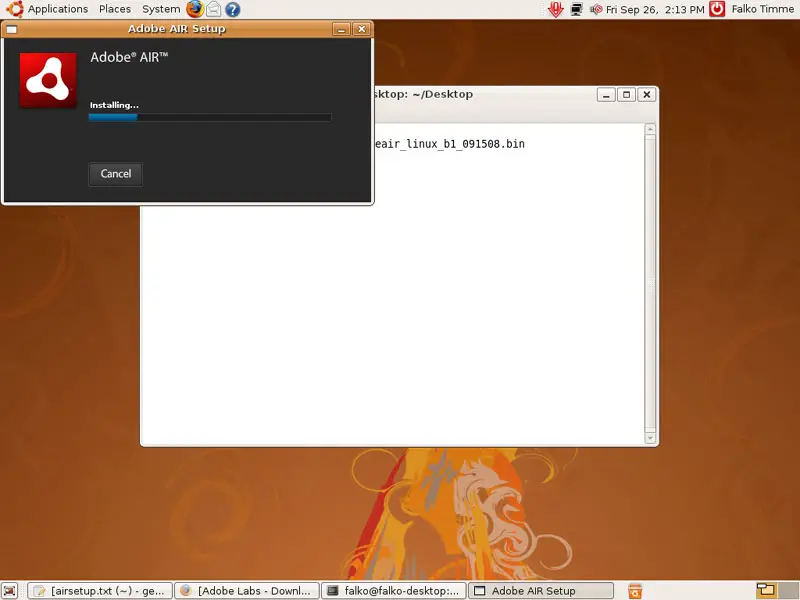Click the orange trash applet icon

635,591
